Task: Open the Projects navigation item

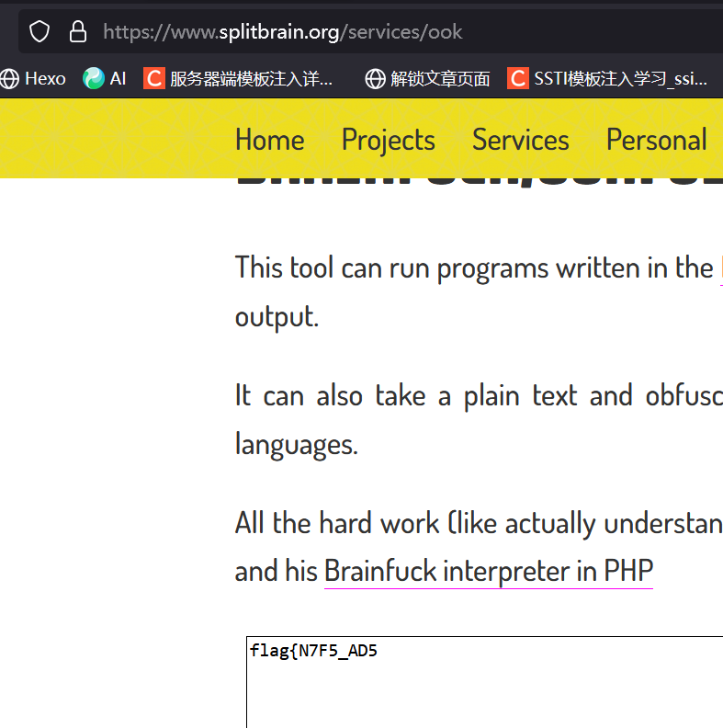Action: [x=388, y=140]
